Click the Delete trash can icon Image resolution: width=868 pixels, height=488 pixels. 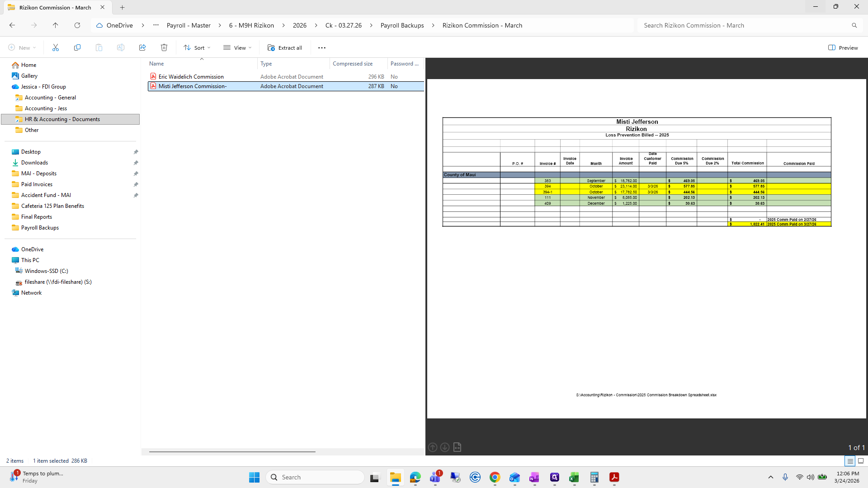pos(164,47)
